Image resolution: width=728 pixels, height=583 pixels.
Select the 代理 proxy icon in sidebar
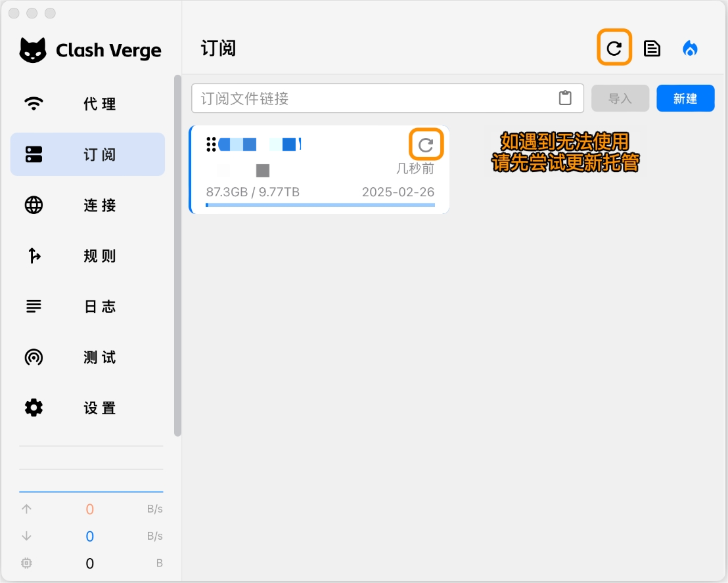click(34, 103)
